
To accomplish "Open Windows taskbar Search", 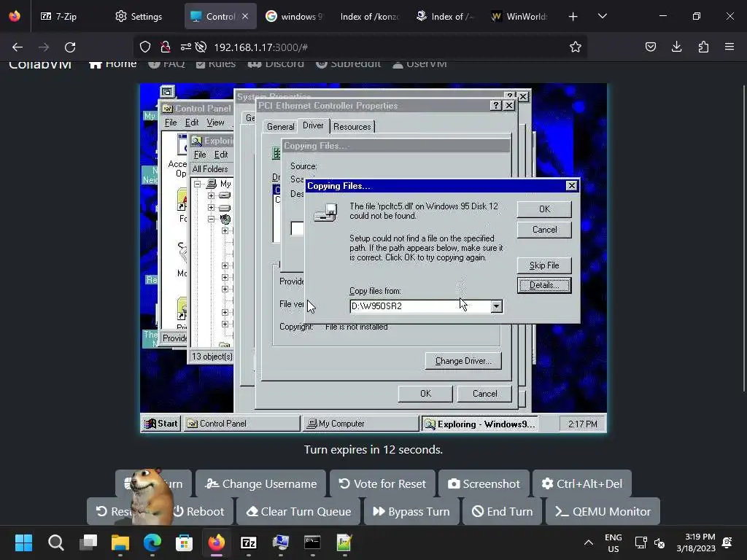I will 55,542.
